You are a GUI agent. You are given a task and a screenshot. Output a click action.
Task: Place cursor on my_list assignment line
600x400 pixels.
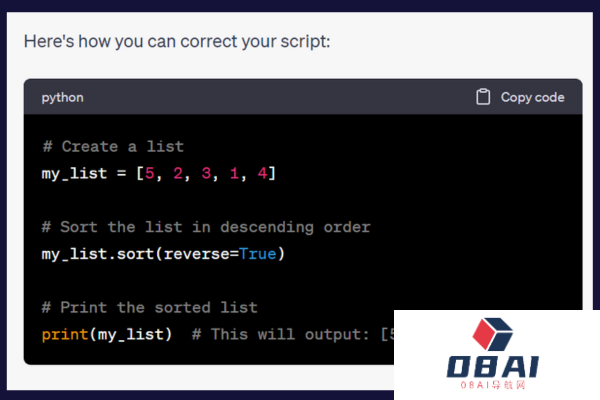click(158, 174)
